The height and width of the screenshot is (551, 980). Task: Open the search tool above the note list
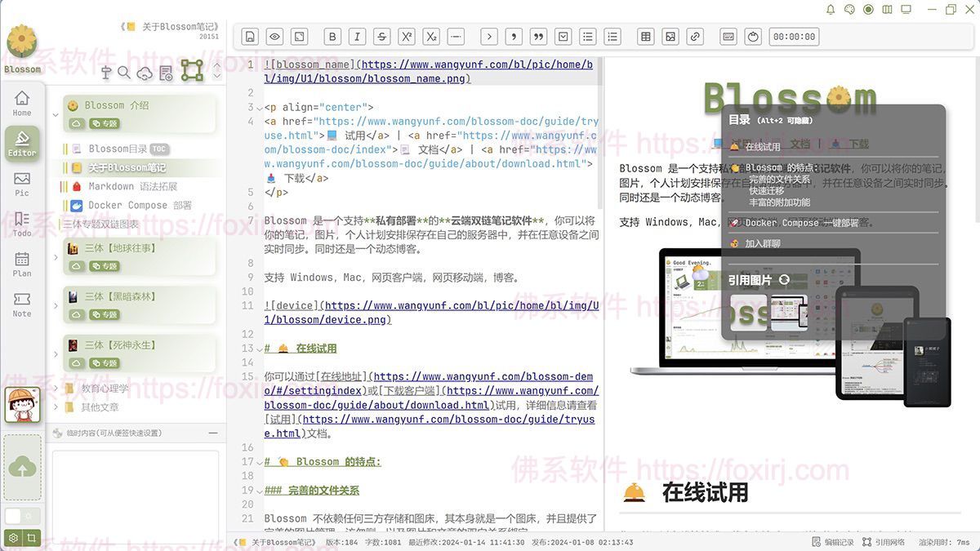[x=124, y=72]
